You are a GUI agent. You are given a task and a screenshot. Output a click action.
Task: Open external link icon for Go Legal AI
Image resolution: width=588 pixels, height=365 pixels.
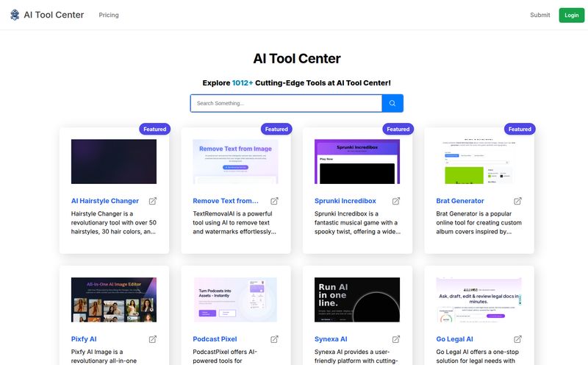tap(518, 339)
